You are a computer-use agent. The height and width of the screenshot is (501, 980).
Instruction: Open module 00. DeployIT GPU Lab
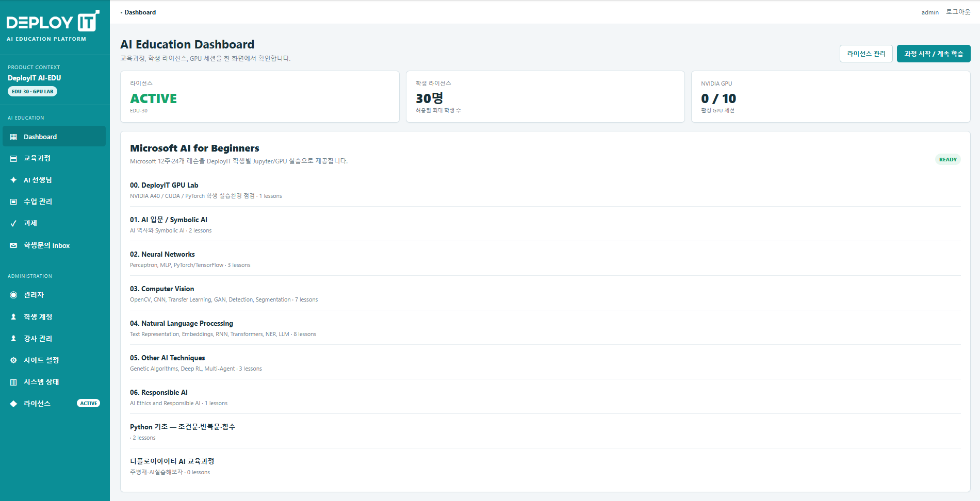(x=545, y=190)
